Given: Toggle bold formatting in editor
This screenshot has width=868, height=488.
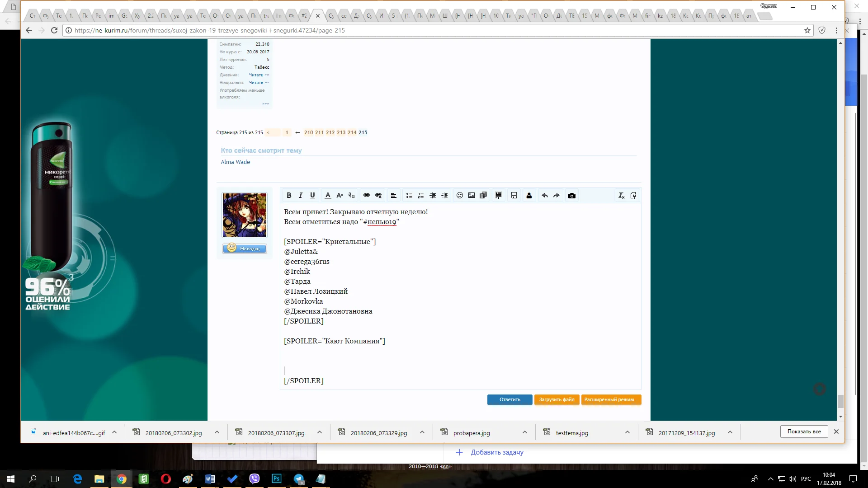Looking at the screenshot, I should [x=289, y=196].
